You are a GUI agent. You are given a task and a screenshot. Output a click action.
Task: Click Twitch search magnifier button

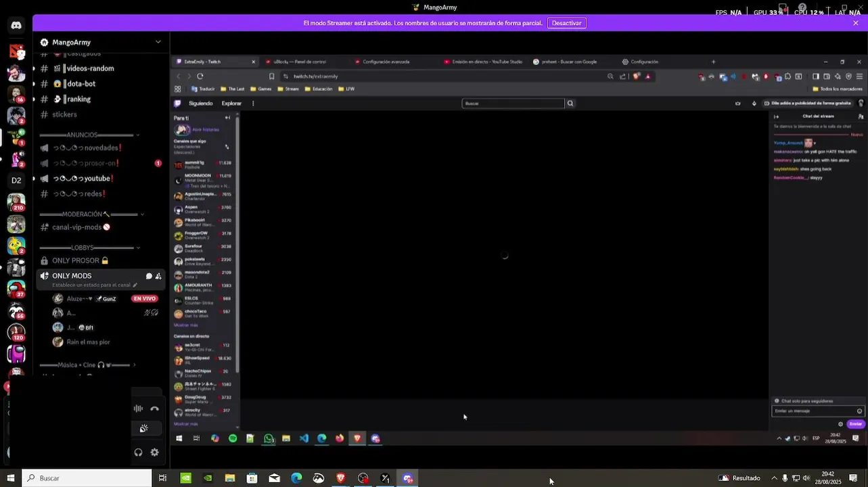point(570,103)
